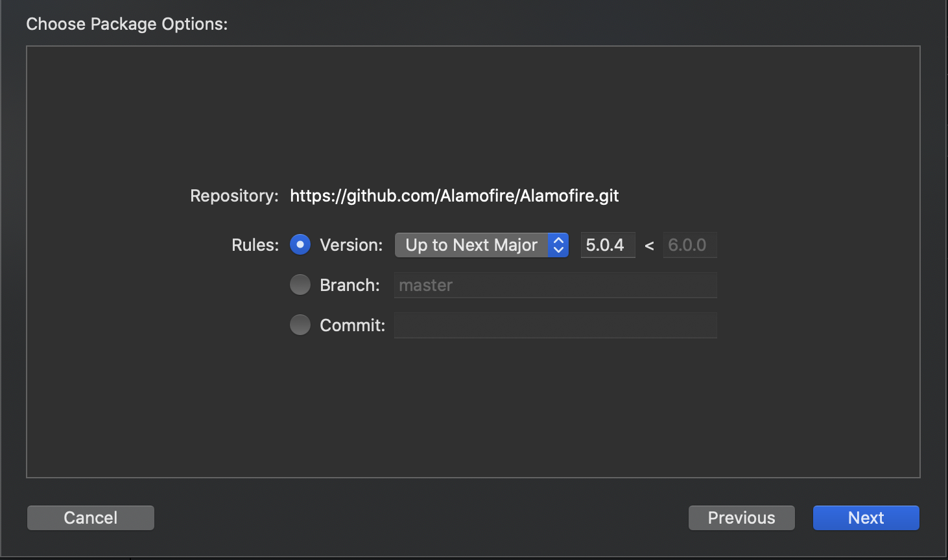Click the 6.0.0 upper bound version field
This screenshot has width=948, height=560.
(x=689, y=245)
